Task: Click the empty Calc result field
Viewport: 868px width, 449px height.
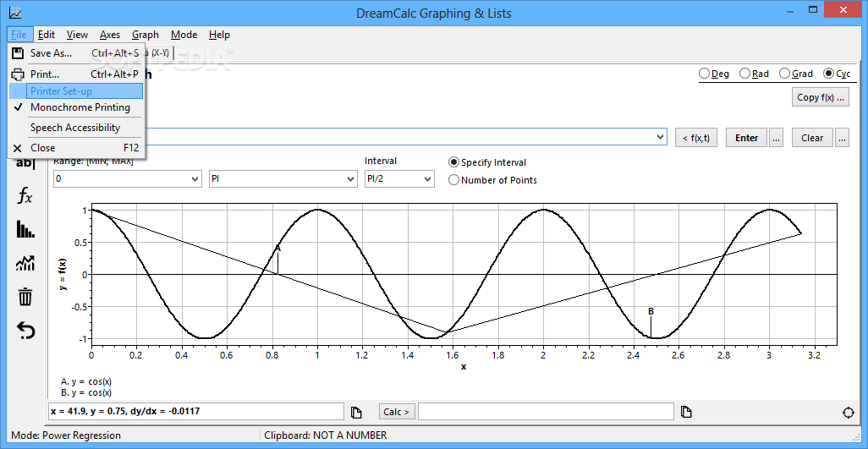Action: tap(546, 412)
